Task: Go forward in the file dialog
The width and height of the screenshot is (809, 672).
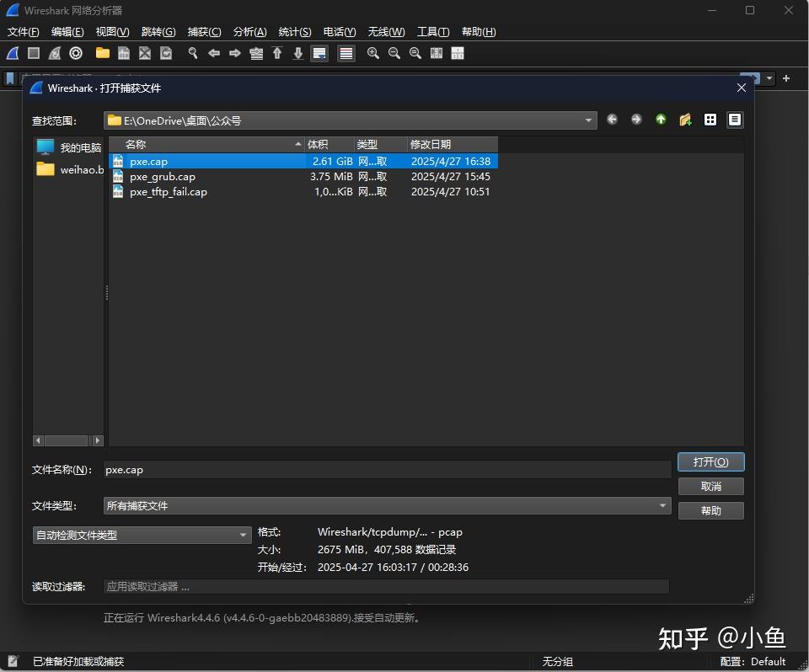Action: click(637, 120)
